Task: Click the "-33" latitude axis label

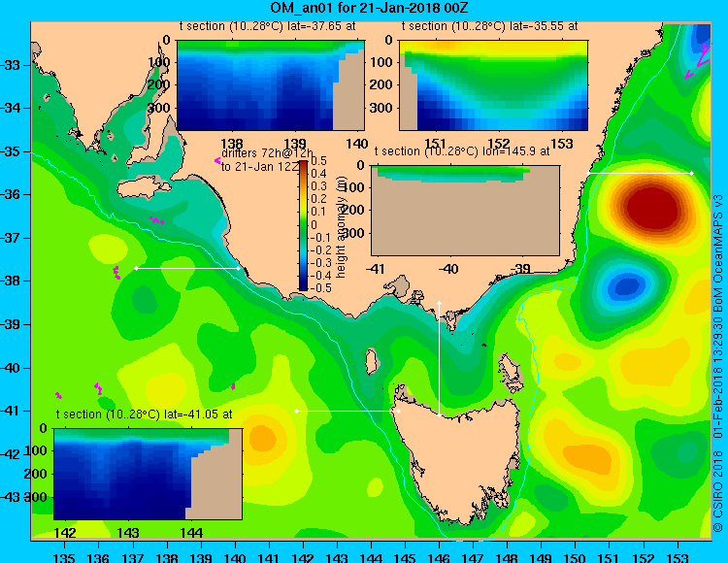Action: pyautogui.click(x=10, y=64)
